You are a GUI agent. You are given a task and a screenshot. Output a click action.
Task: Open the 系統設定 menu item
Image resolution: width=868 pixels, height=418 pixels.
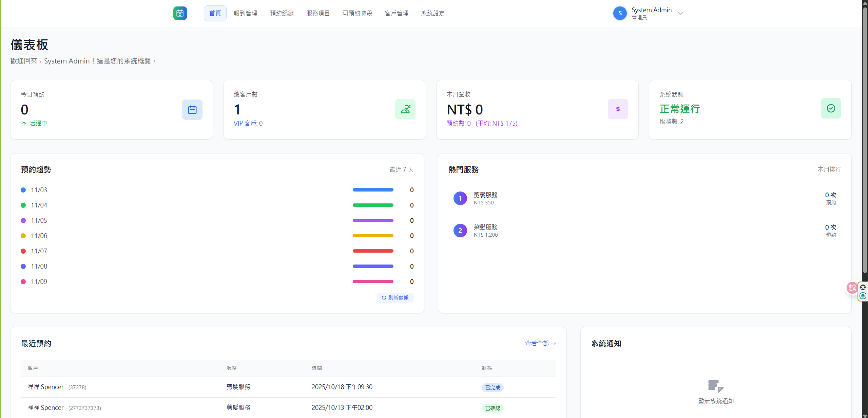[432, 13]
